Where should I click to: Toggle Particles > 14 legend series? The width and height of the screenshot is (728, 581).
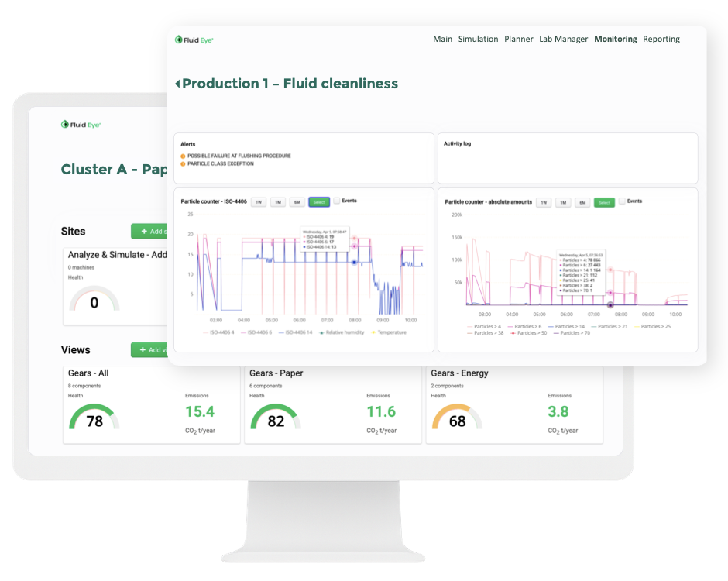click(566, 326)
